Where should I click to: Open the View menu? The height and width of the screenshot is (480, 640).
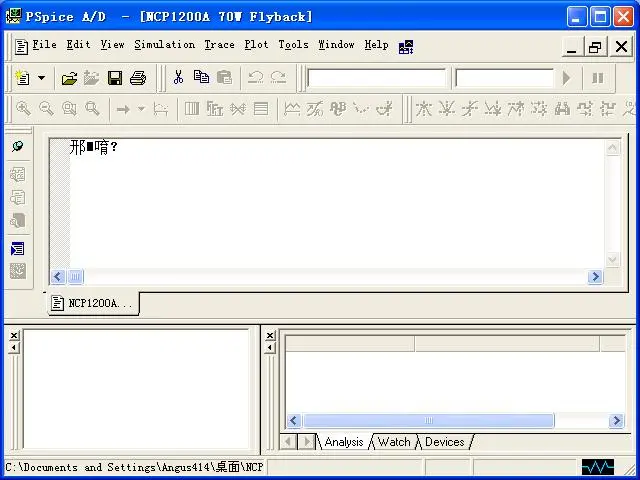pos(112,44)
